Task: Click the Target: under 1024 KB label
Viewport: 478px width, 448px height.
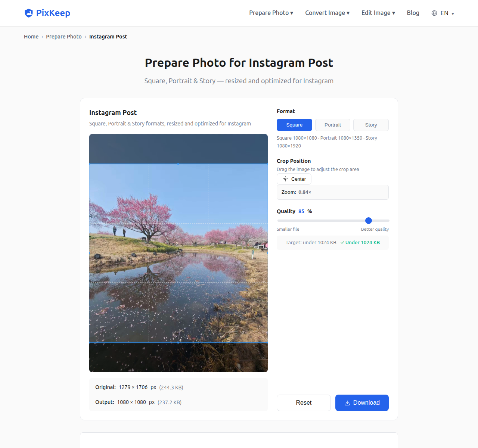Action: [311, 243]
